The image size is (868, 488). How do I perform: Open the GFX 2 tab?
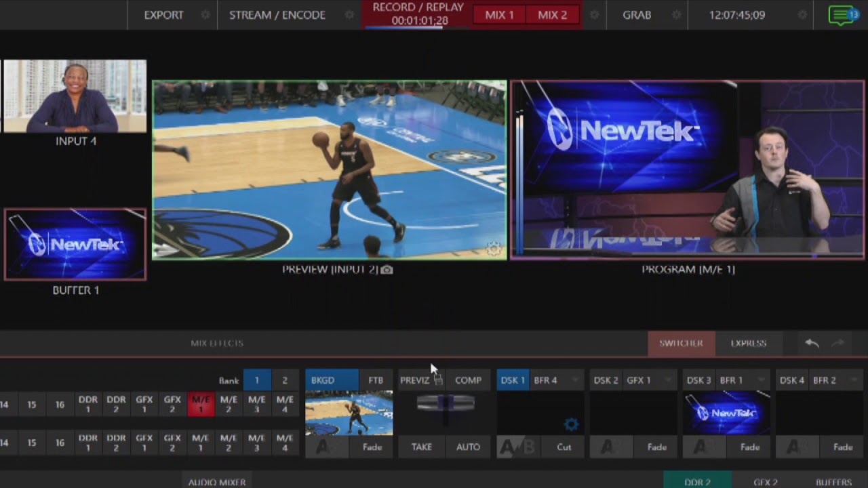(766, 482)
